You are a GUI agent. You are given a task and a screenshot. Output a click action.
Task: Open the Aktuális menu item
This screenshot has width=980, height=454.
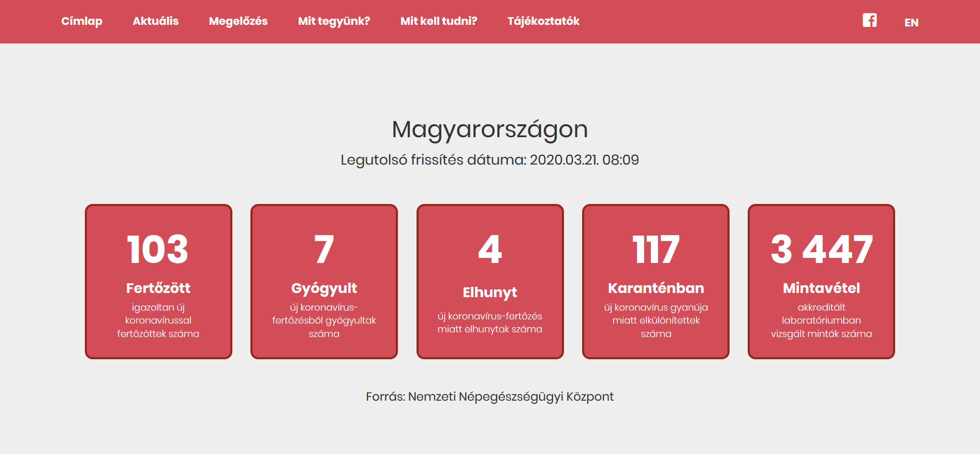click(155, 21)
